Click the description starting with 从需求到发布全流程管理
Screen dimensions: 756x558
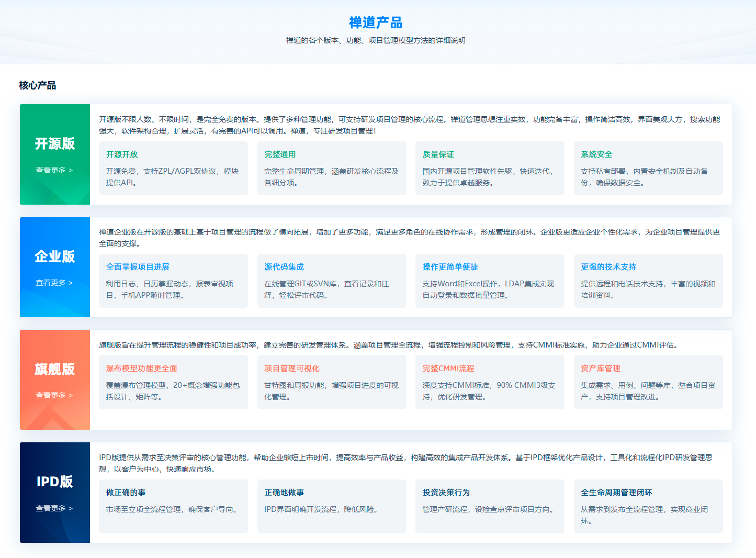tap(645, 515)
